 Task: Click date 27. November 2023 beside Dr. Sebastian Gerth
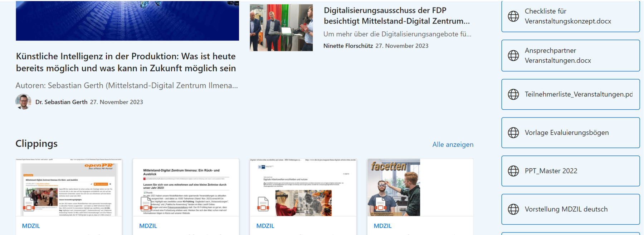116,102
